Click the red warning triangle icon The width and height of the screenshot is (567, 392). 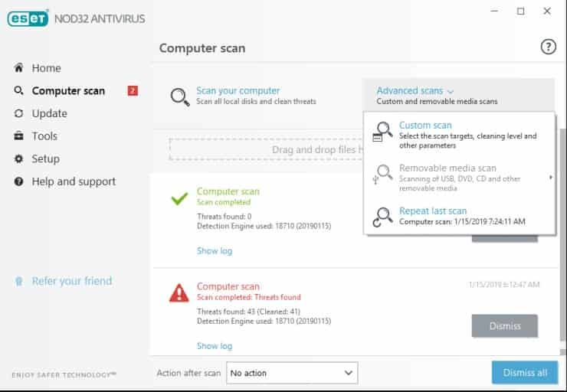[x=179, y=293]
